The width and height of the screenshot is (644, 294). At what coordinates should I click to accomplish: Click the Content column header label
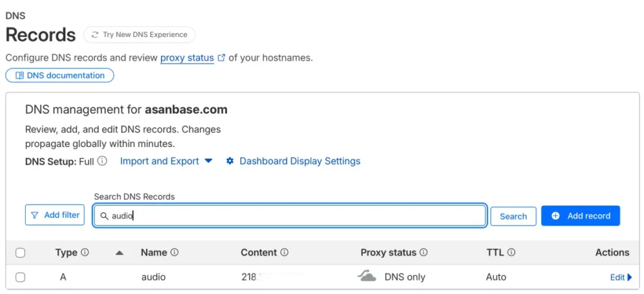pos(259,253)
